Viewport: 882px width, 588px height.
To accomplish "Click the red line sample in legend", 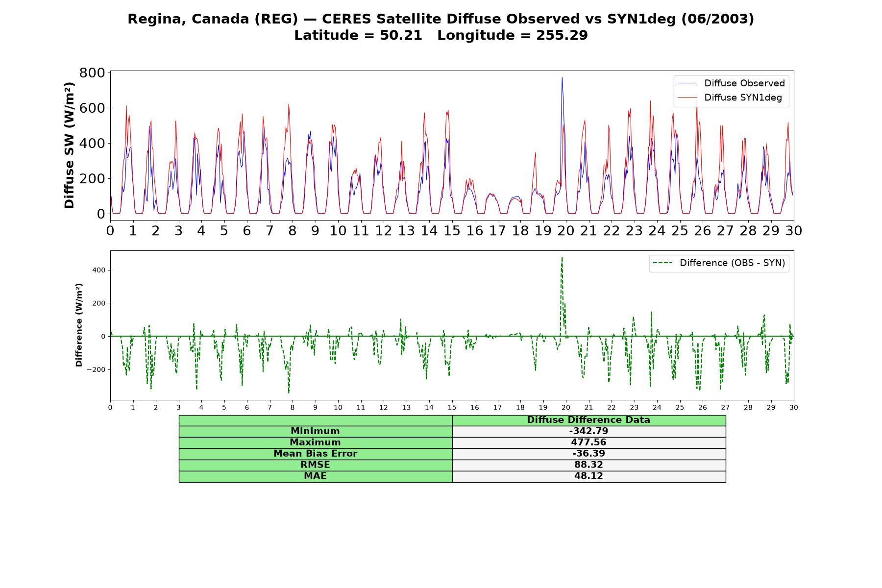I will tap(687, 98).
